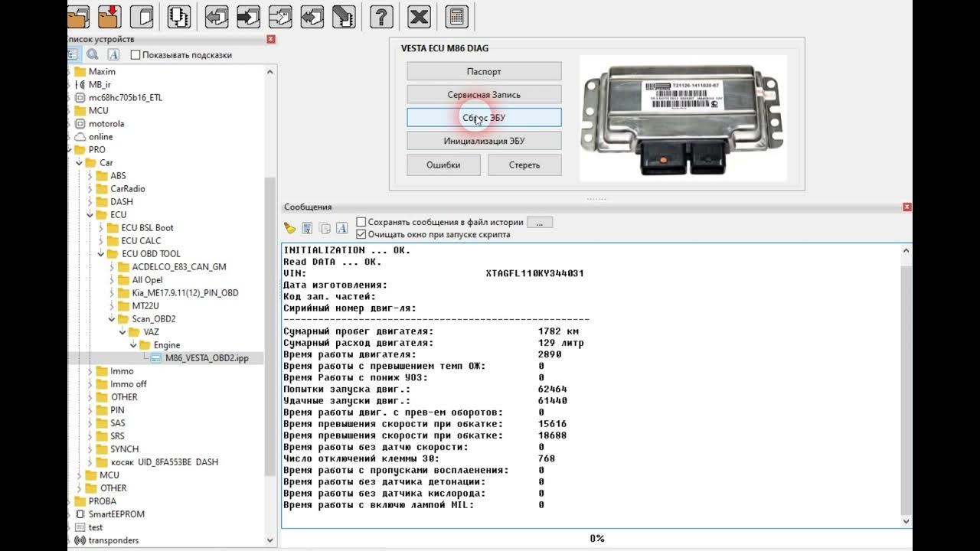Select the PROBA folder in tree

pos(103,501)
